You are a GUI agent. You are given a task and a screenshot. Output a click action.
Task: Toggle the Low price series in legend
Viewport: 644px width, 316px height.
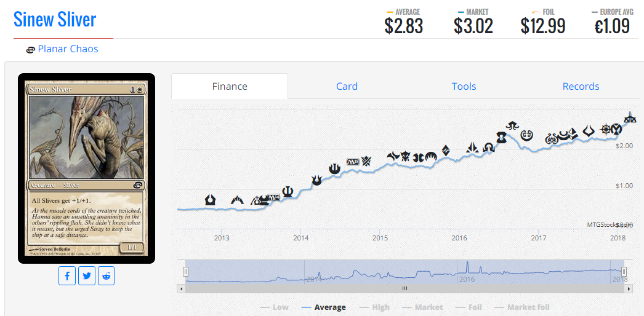(x=275, y=307)
